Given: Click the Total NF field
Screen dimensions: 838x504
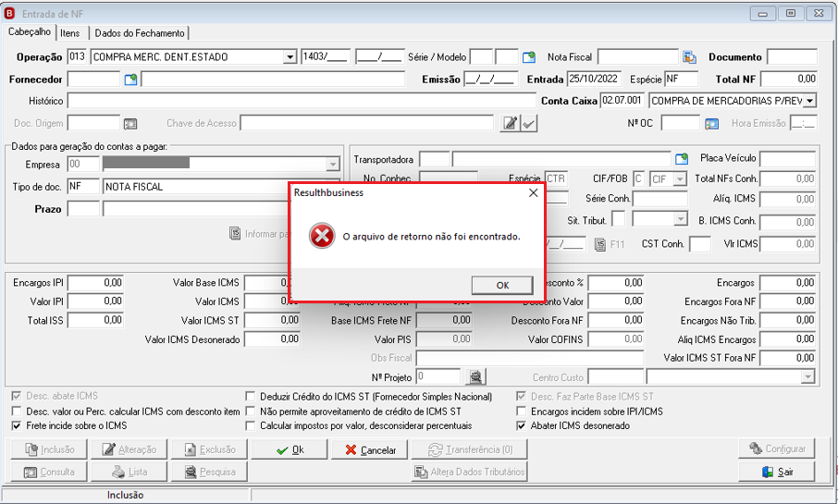Looking at the screenshot, I should tap(789, 80).
